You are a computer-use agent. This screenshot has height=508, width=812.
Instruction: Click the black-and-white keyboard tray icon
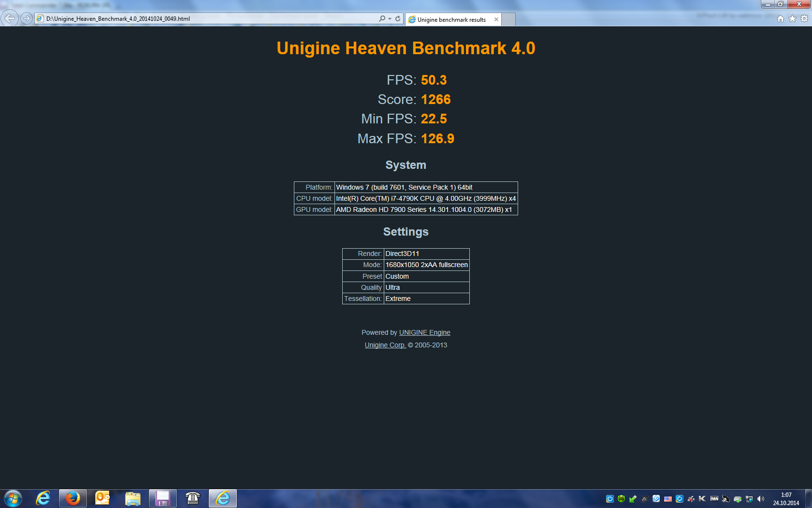pyautogui.click(x=714, y=499)
